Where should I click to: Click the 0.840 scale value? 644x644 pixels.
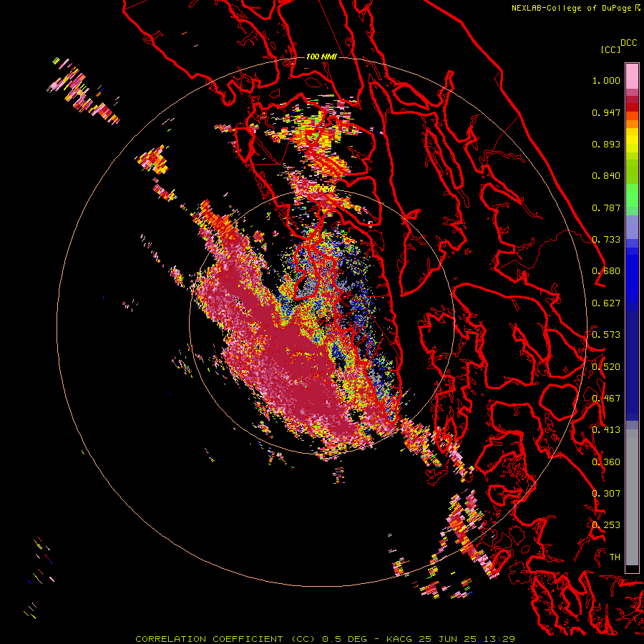click(x=606, y=176)
